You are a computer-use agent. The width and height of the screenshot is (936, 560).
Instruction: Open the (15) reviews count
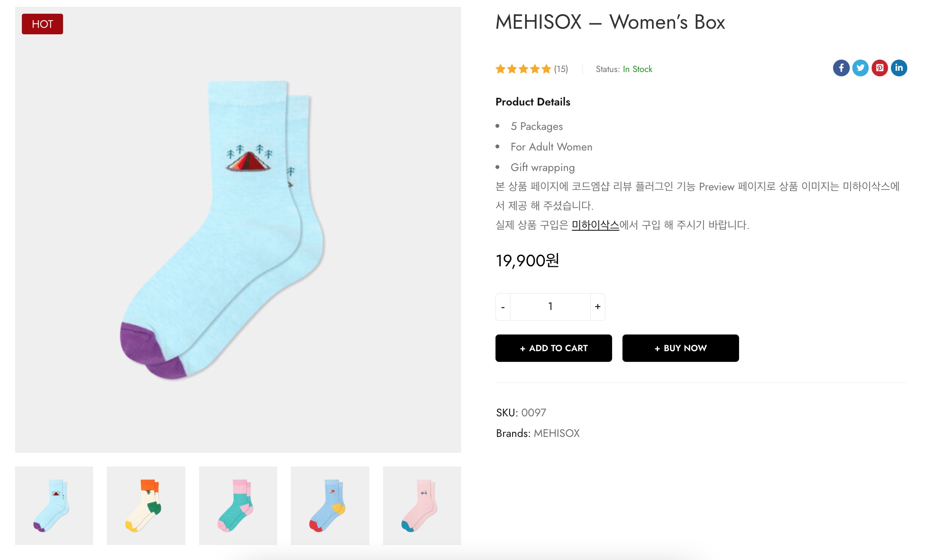pos(561,69)
